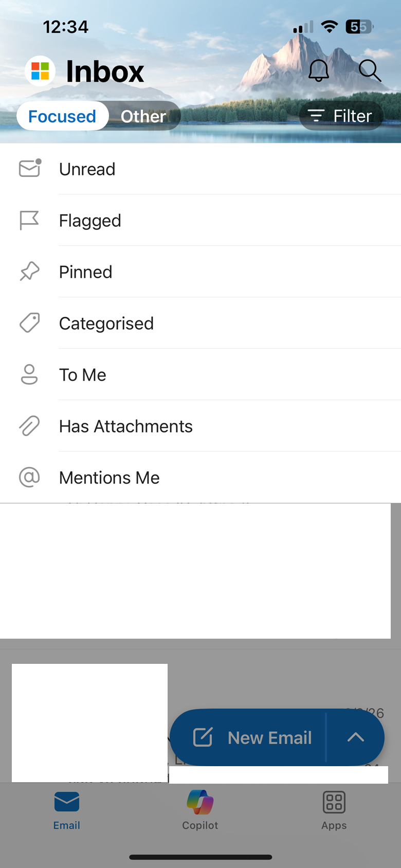Tap the @ icon for Mentions Me

pos(29,477)
